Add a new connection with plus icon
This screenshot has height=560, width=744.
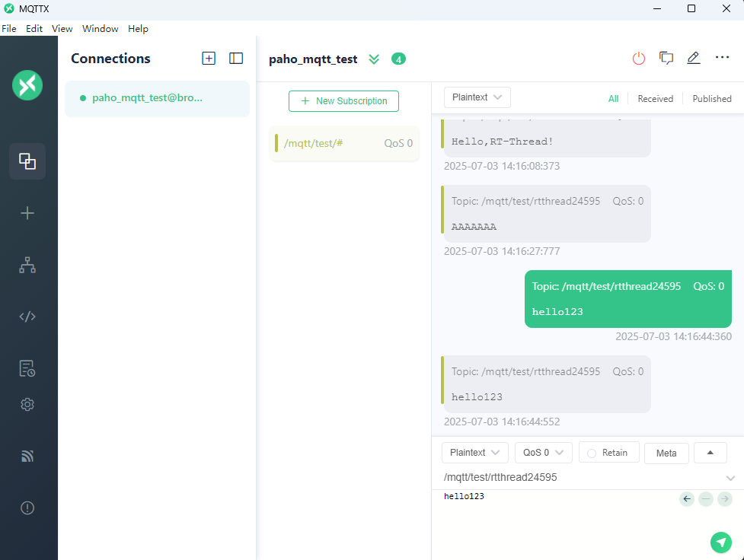[x=209, y=59]
